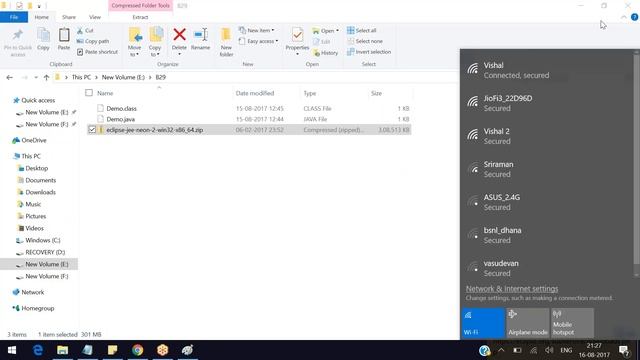640x360 pixels.
Task: Open the File tab
Action: coord(14,17)
